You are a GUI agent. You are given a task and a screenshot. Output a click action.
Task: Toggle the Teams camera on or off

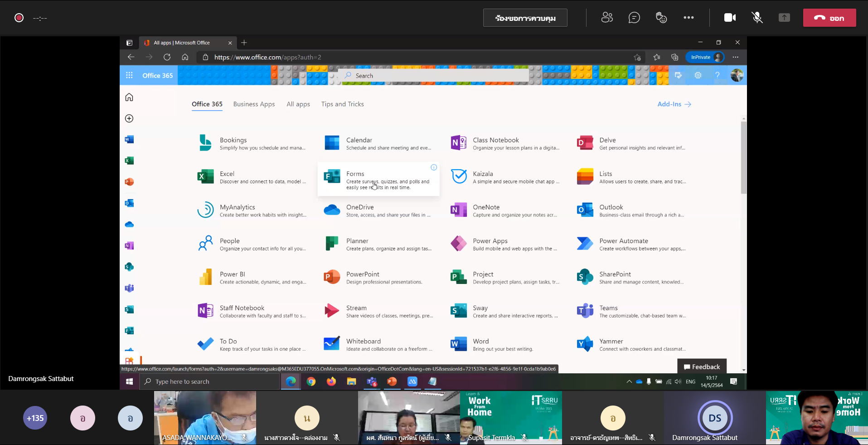point(730,18)
